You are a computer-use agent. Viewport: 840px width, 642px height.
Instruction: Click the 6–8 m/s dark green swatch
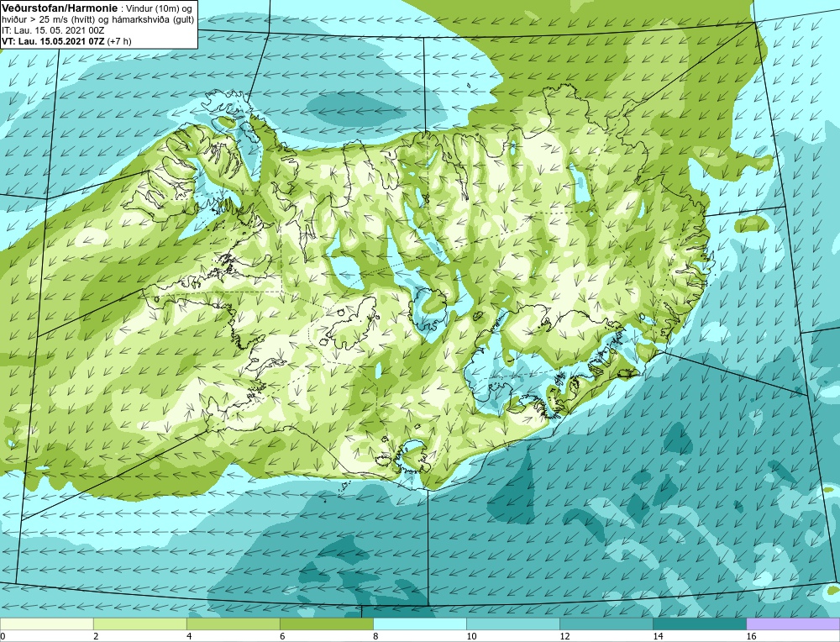(326, 624)
